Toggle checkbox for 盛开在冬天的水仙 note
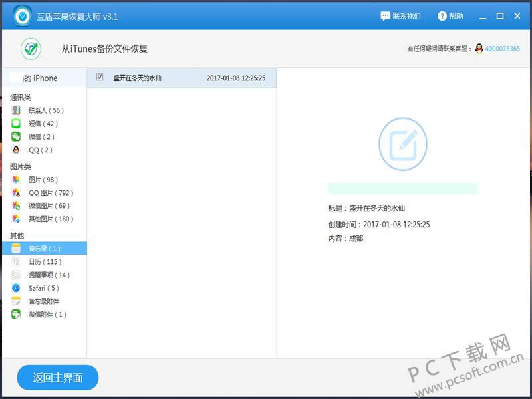The width and height of the screenshot is (532, 399). [x=100, y=77]
